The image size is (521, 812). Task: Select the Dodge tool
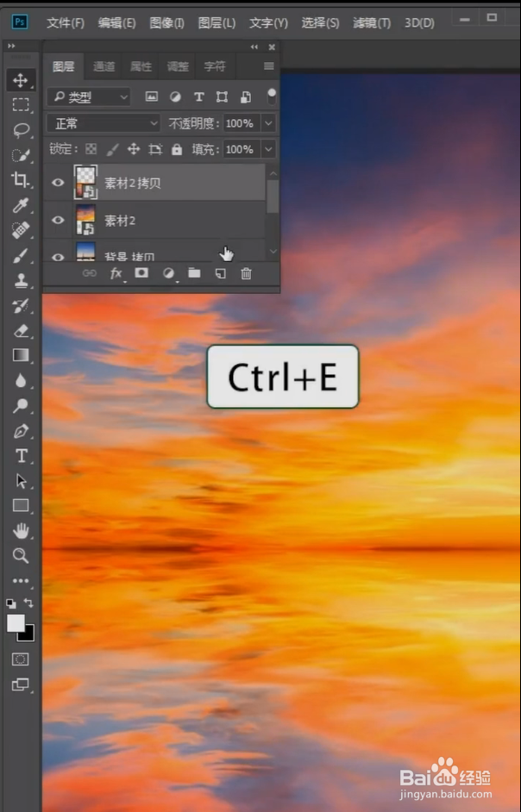[21, 405]
